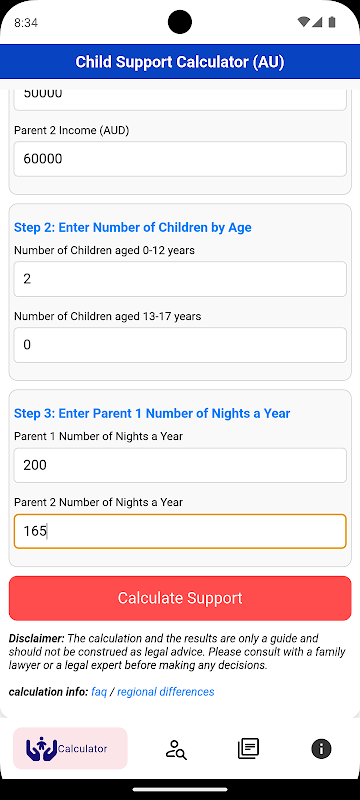Tap the battery status icon
Viewport: 360px width, 800px height.
(332, 22)
